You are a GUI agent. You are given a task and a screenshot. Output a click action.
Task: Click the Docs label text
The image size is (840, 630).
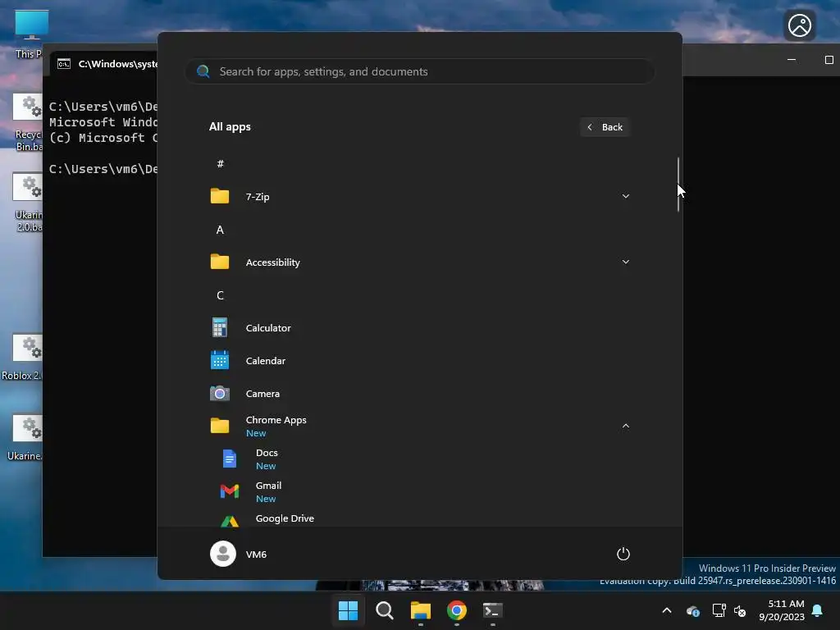(267, 453)
